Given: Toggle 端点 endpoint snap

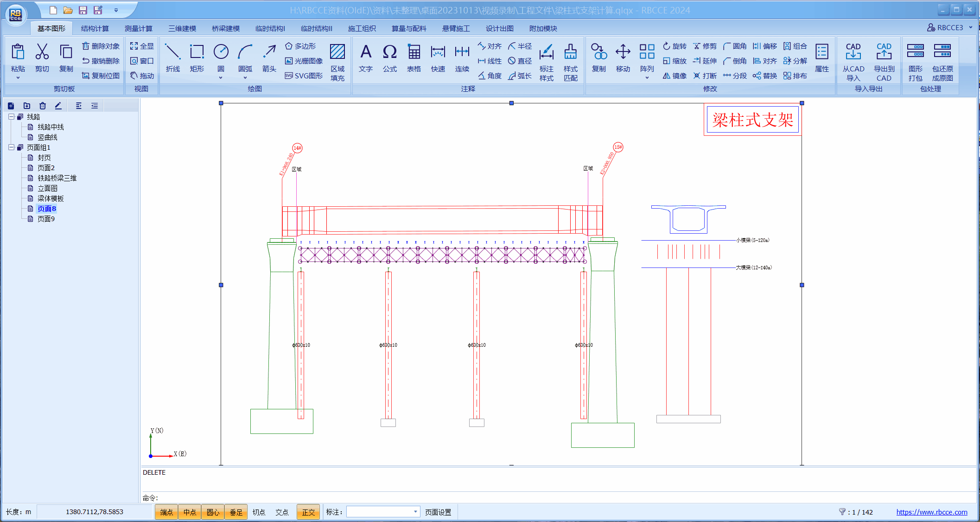Looking at the screenshot, I should click(x=166, y=512).
